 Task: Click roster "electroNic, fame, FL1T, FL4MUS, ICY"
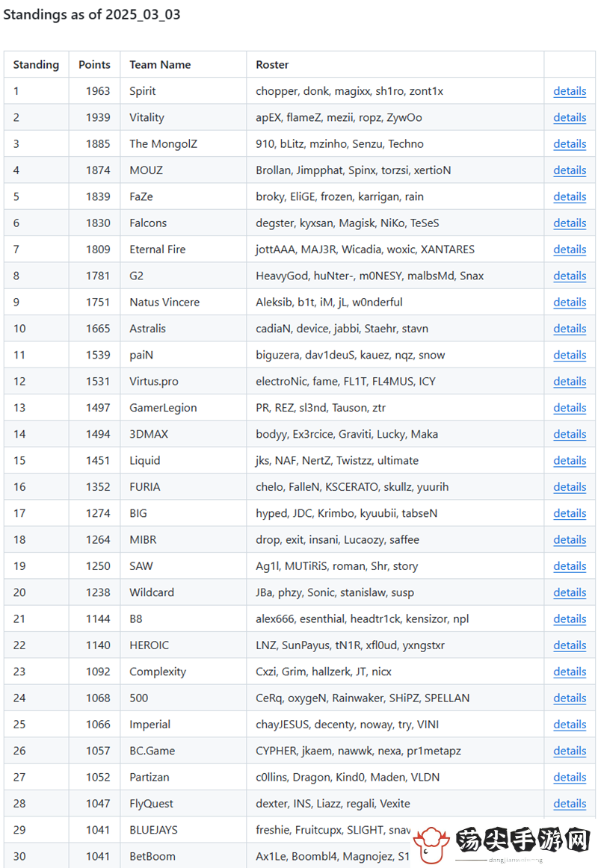point(345,382)
